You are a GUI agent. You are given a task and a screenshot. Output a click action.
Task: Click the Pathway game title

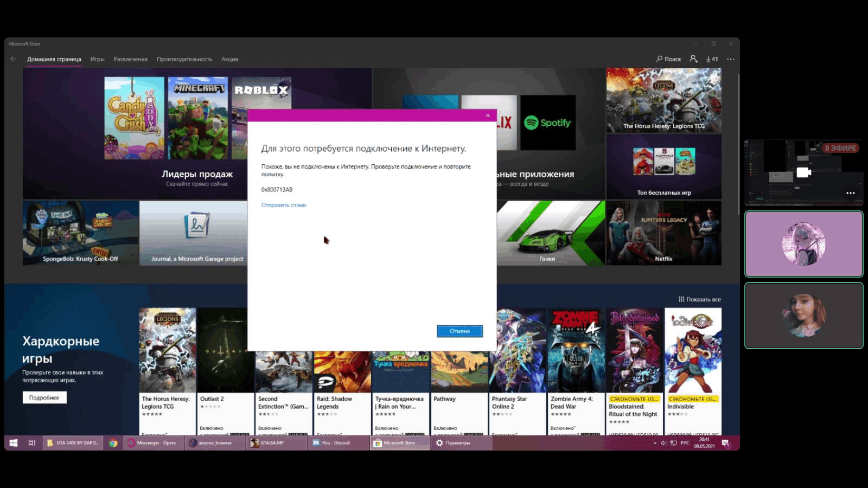click(444, 399)
